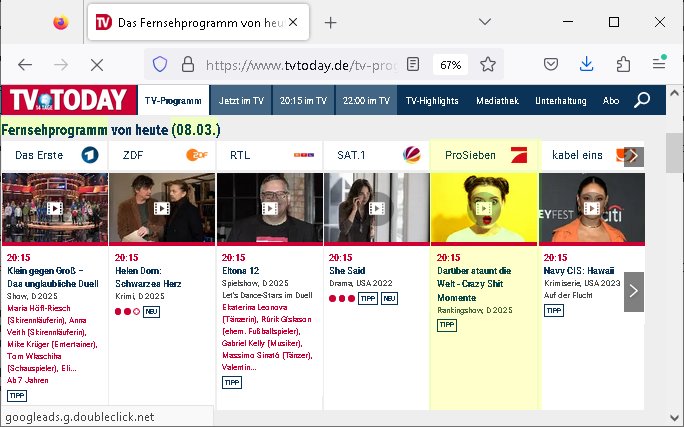Select RTL channel header

pos(270,155)
